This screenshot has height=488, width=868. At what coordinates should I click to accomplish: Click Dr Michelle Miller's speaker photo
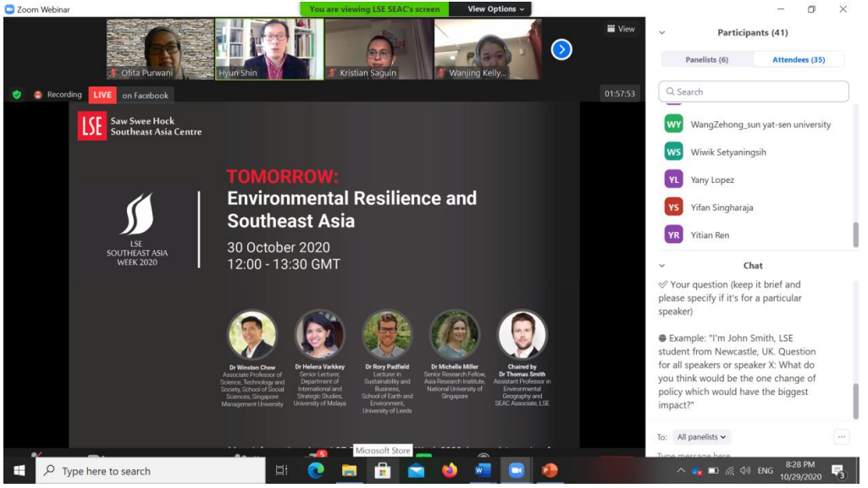(455, 335)
